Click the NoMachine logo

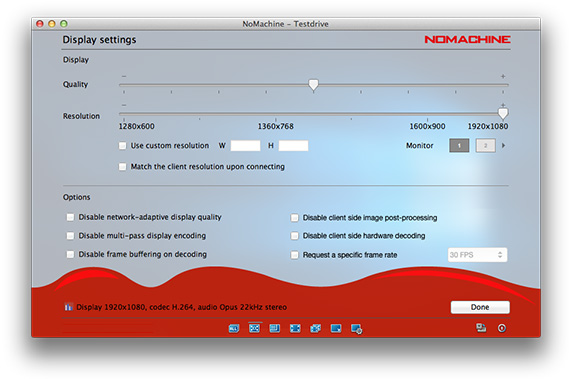coord(467,39)
